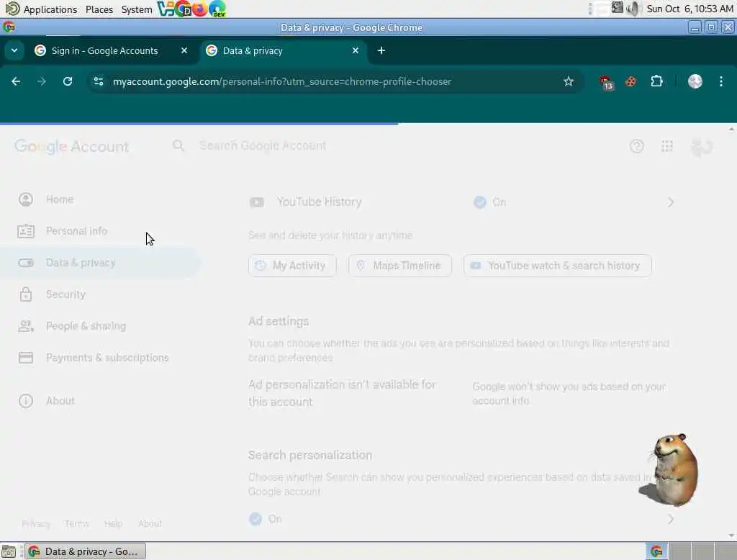Switch to the second workspace in the pager

[x=679, y=551]
